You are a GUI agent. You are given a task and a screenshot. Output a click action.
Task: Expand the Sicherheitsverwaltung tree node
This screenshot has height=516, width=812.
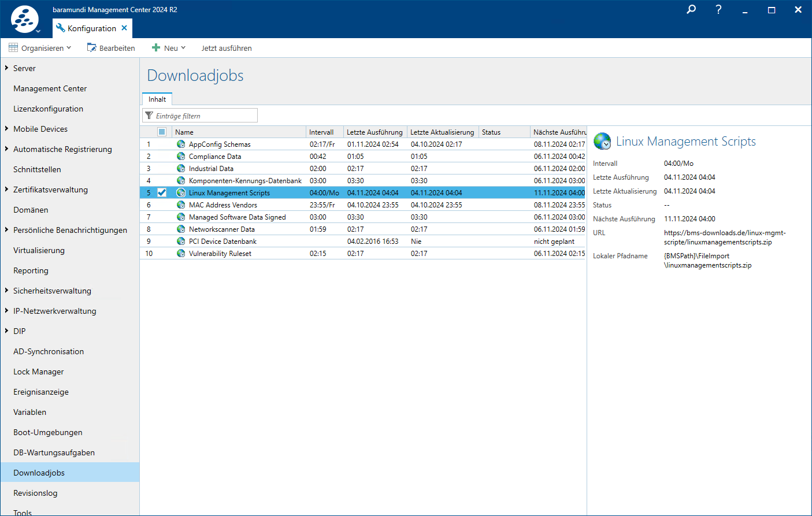pos(6,291)
